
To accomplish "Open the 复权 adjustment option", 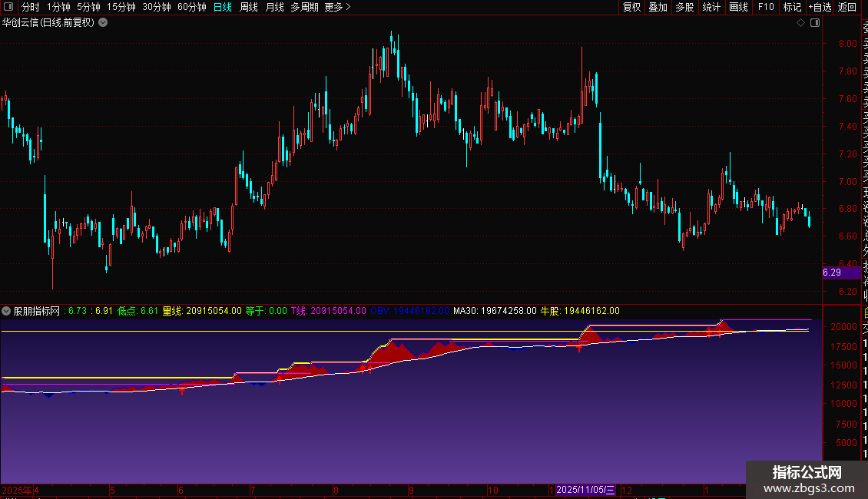I will point(631,7).
